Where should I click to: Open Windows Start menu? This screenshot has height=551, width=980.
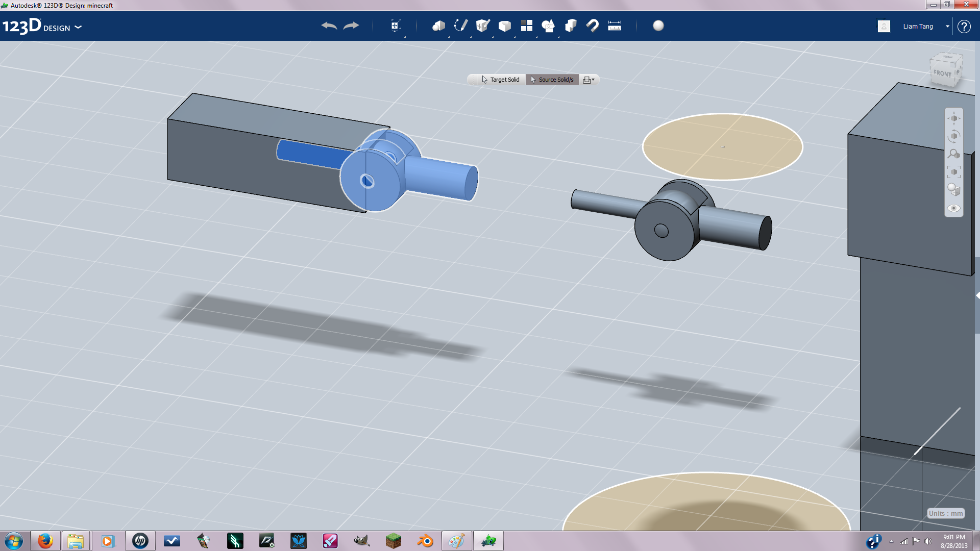coord(14,541)
